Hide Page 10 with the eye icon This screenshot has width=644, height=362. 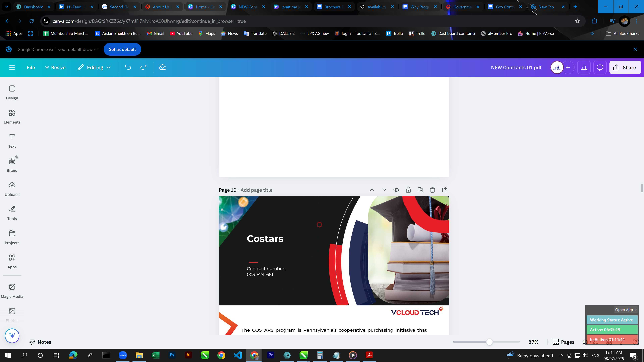pyautogui.click(x=396, y=190)
